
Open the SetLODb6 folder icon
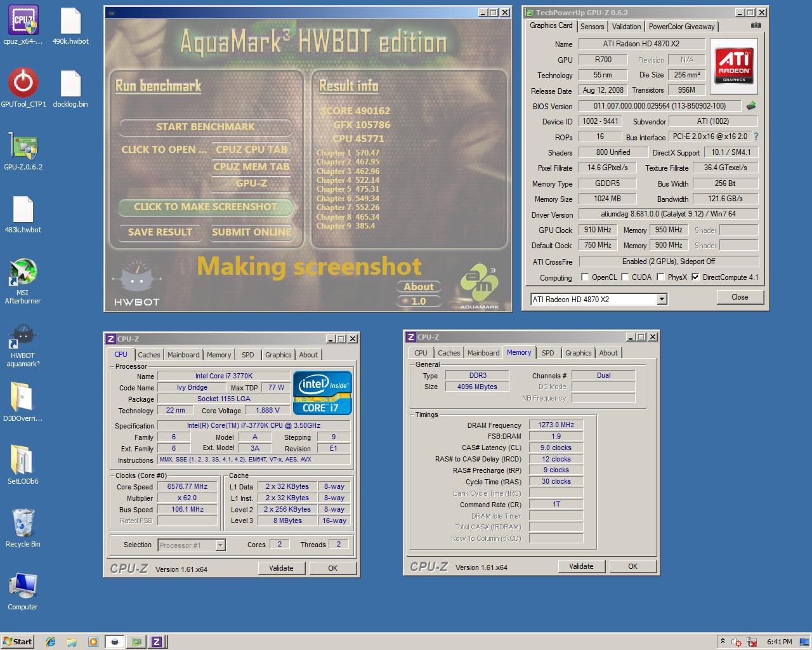(23, 465)
